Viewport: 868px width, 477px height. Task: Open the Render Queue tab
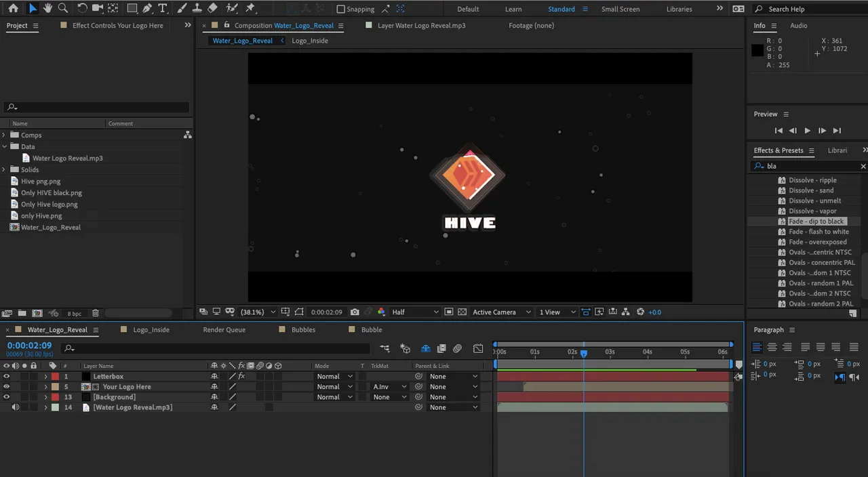click(x=224, y=330)
